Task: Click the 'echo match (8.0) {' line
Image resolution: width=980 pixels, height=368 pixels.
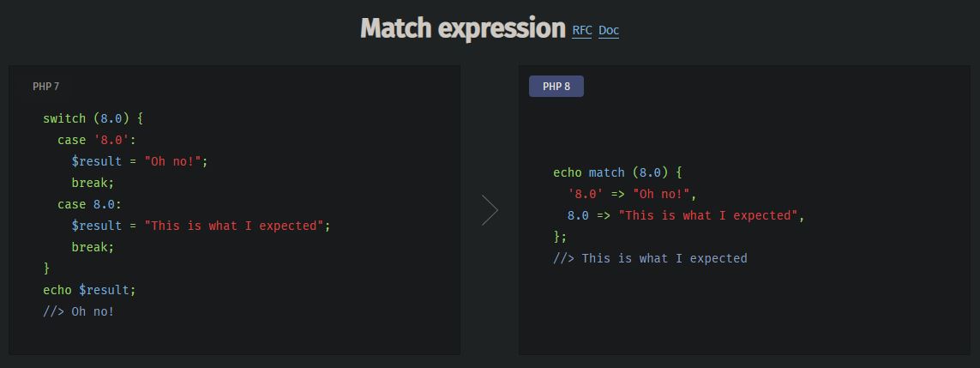Action: 617,172
